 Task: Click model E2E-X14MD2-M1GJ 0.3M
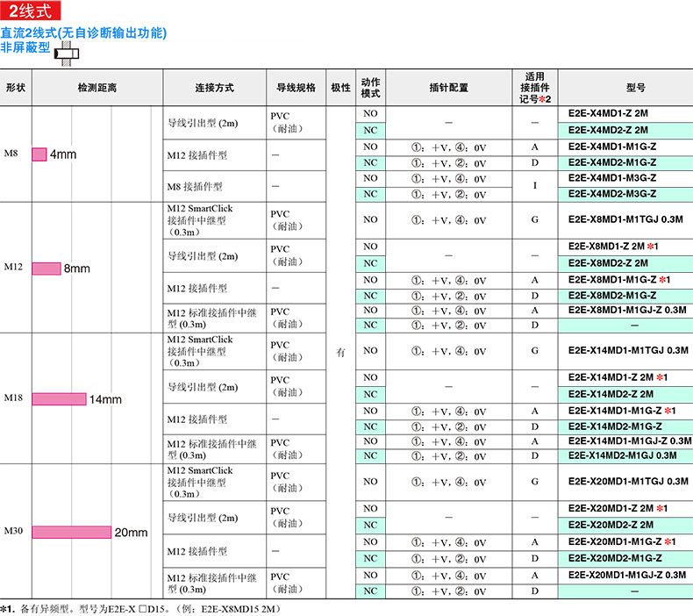(623, 455)
